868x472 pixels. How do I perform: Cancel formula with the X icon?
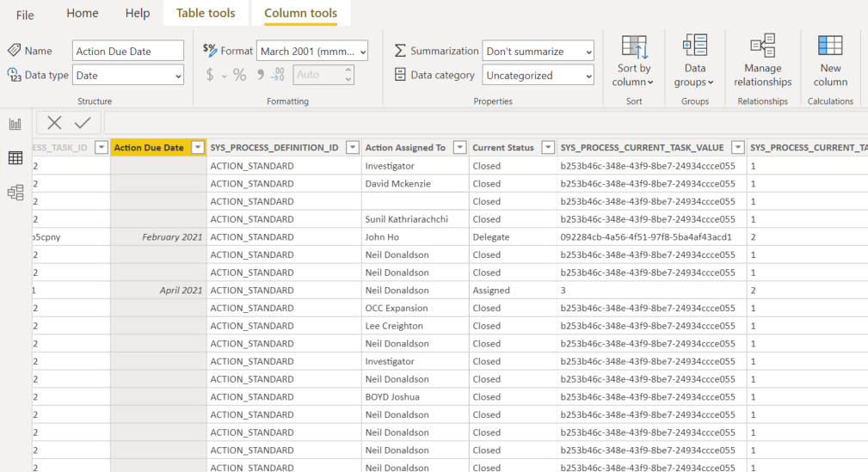tap(54, 123)
